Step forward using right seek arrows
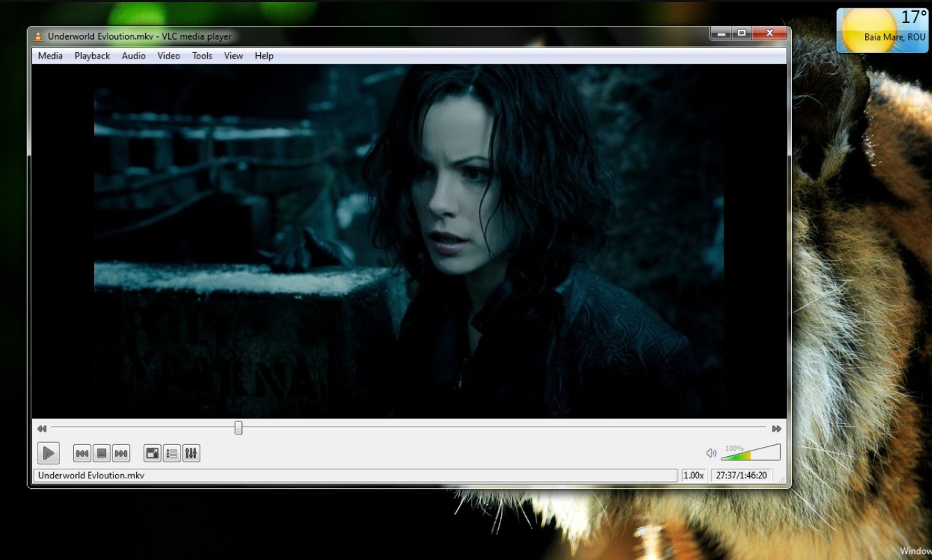 click(x=776, y=429)
